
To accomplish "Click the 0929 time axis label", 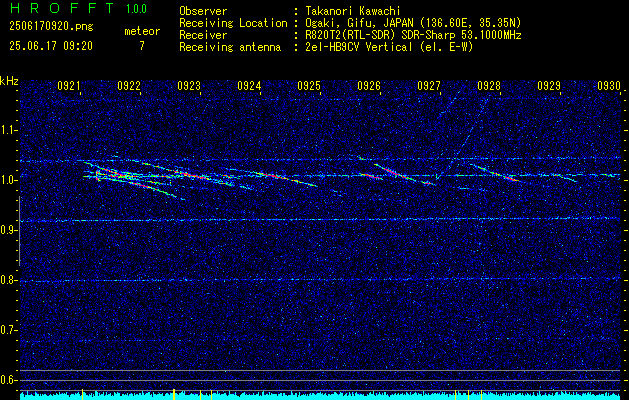I will point(549,86).
